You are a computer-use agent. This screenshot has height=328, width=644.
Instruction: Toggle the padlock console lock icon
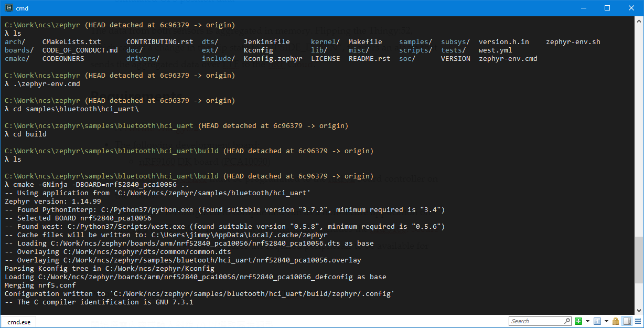point(616,321)
